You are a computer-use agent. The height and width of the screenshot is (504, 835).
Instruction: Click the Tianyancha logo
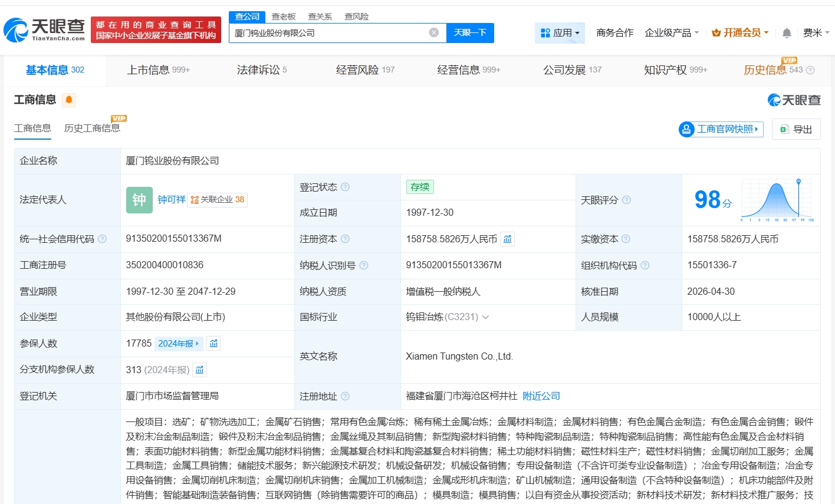pos(44,29)
